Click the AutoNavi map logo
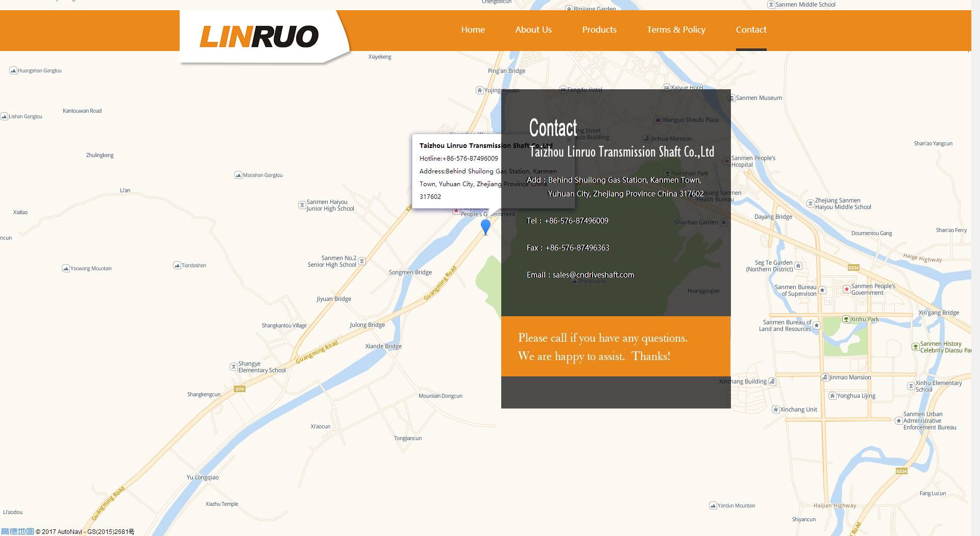 tap(17, 531)
